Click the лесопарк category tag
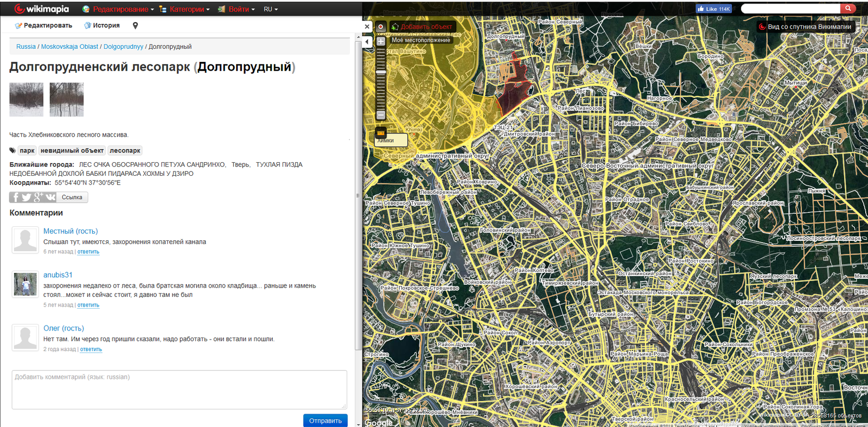Screen dimensions: 868x427 (x=125, y=151)
